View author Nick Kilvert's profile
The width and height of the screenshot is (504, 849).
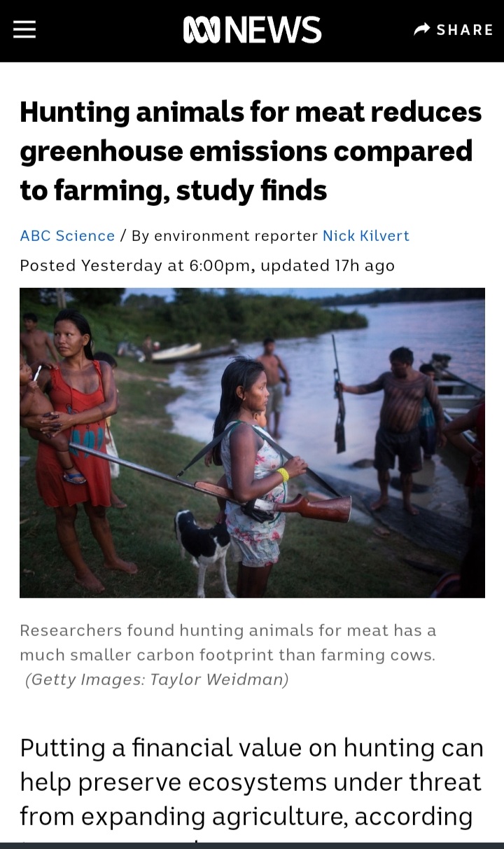365,236
